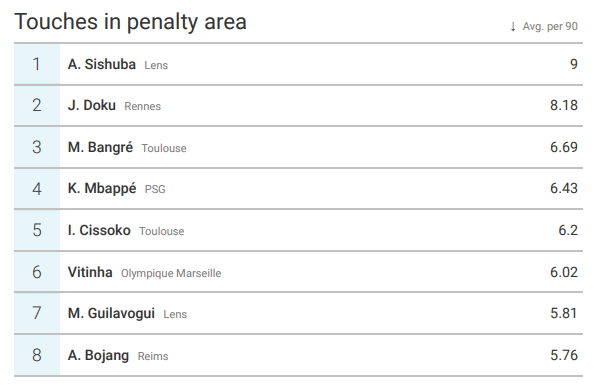The width and height of the screenshot is (597, 386).
Task: Open A. Bojang player page
Action: coord(98,355)
